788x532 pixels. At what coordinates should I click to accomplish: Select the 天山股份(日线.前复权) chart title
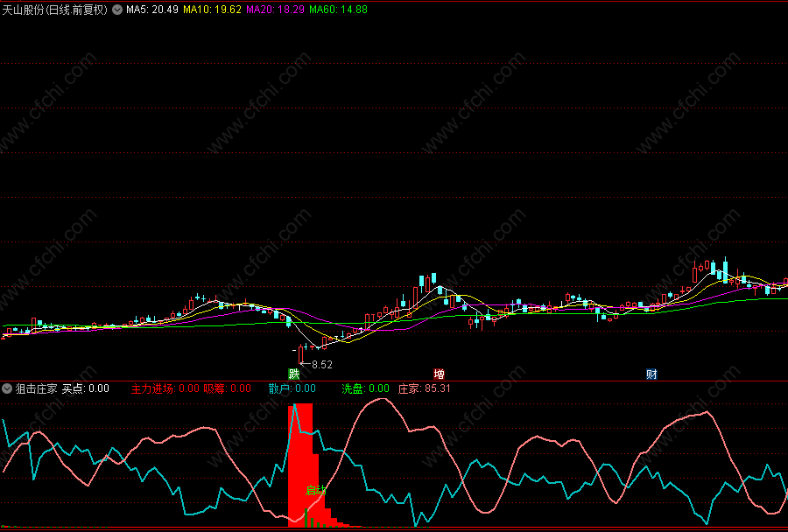click(x=55, y=10)
